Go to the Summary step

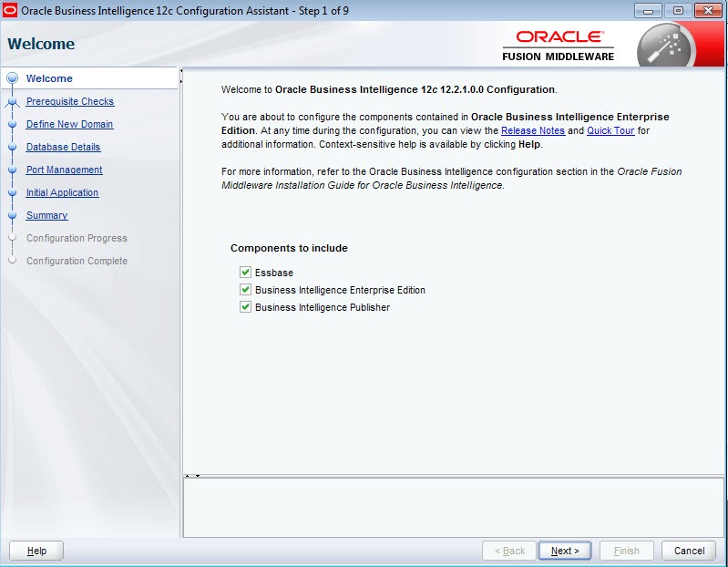(x=46, y=215)
